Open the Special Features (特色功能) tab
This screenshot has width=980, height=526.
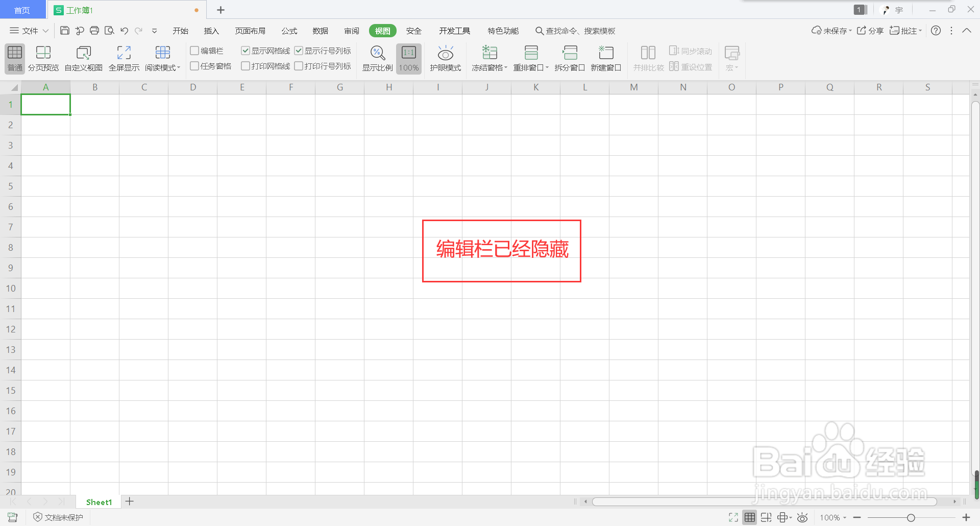503,31
